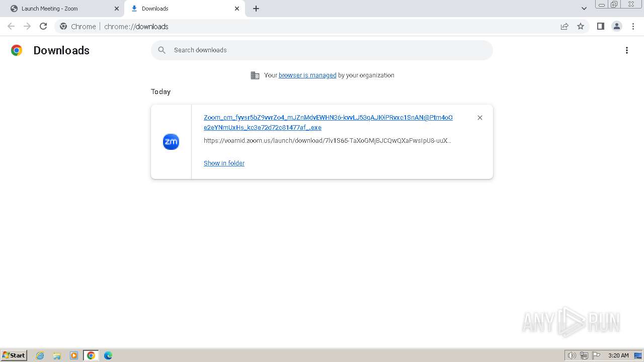
Task: Click the Zoom file icon thumbnail
Action: click(x=171, y=142)
